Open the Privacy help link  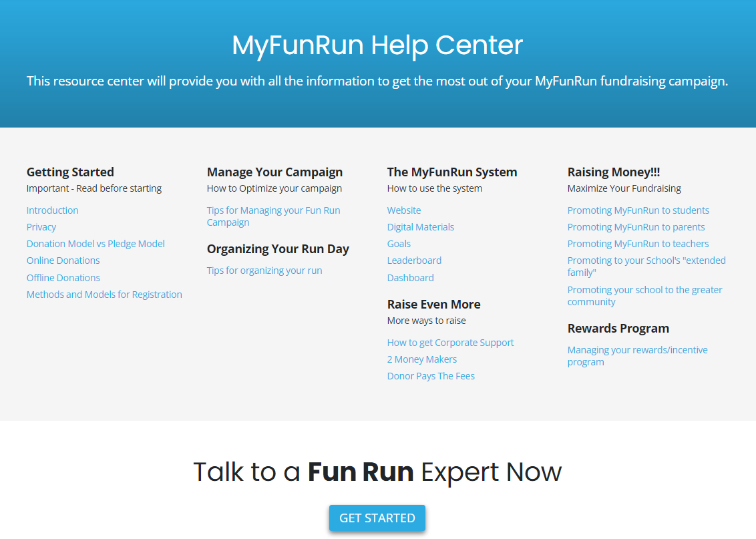tap(41, 227)
